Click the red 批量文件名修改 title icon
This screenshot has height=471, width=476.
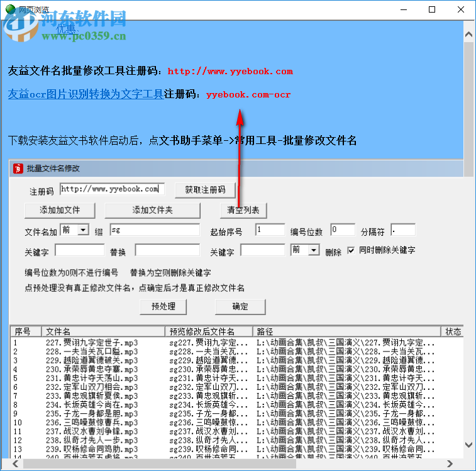[x=18, y=169]
